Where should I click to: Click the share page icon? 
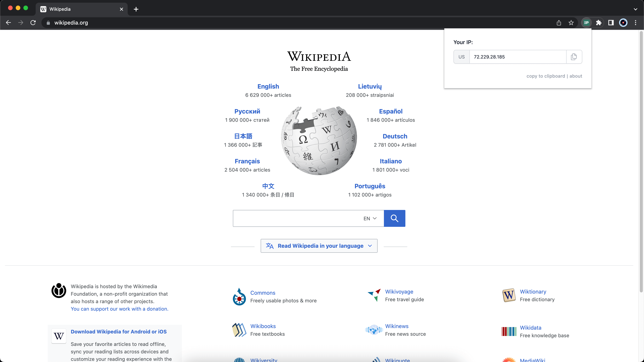pos(559,23)
